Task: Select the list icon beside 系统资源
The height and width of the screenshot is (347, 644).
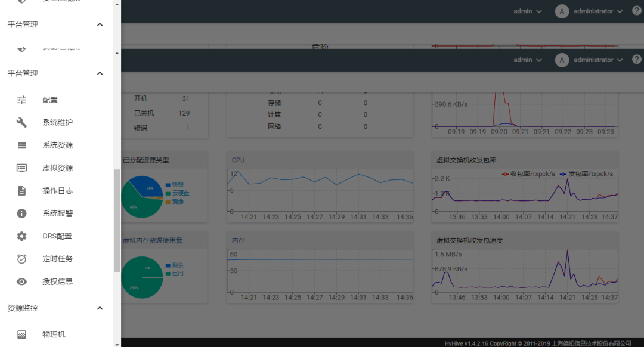Action: click(22, 145)
